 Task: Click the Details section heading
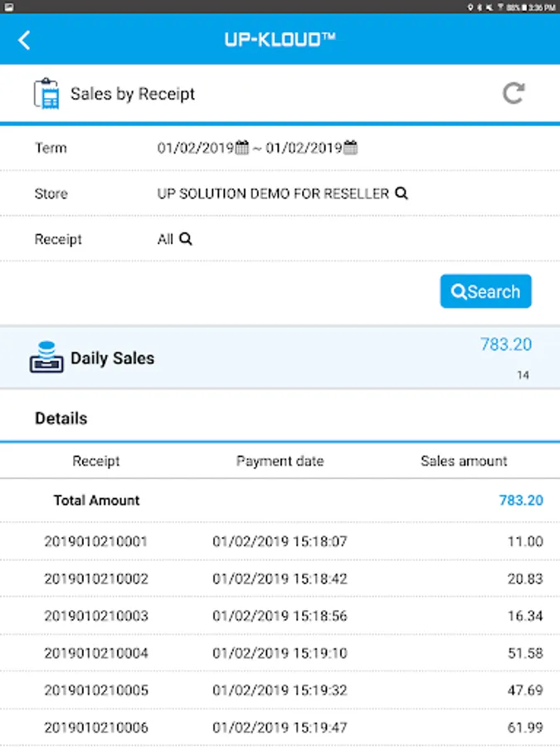[x=61, y=418]
